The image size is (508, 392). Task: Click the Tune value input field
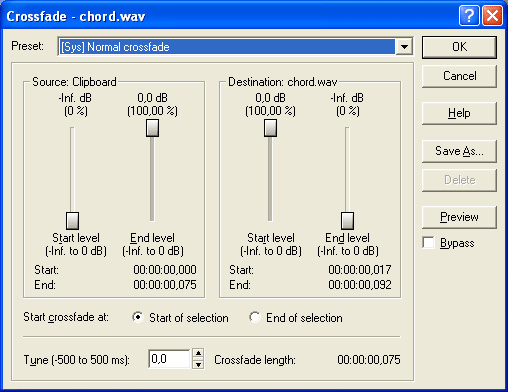coord(169,359)
